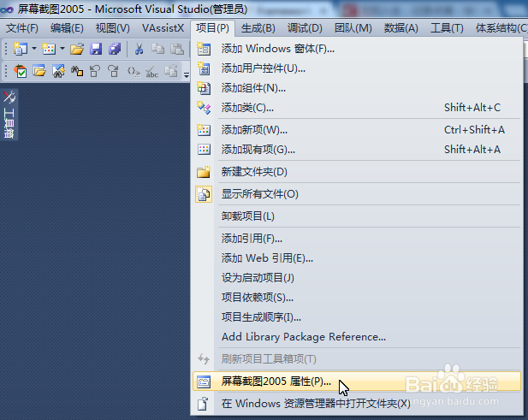Select 添加用户控件(U)... menu entry
Screen dimensions: 528x420
(x=357, y=68)
